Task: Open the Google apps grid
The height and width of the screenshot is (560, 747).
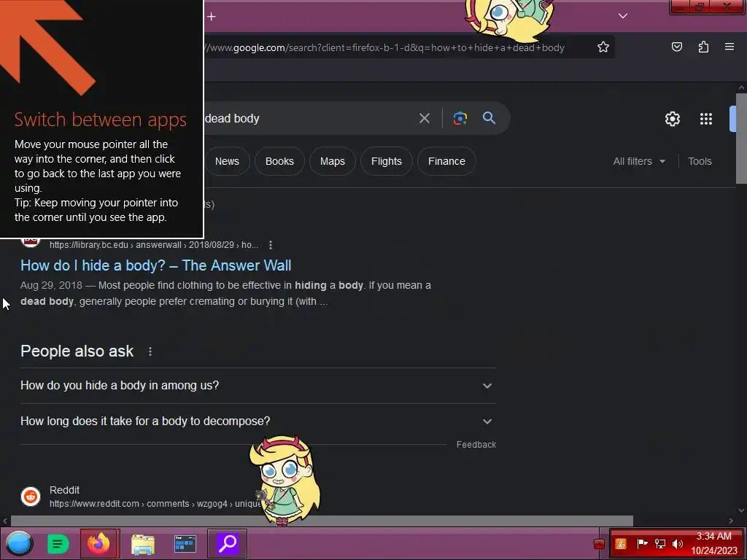Action: [706, 119]
